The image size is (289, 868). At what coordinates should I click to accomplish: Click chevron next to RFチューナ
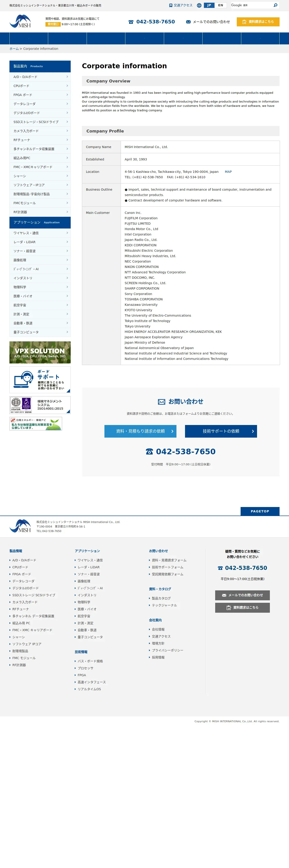point(67,140)
